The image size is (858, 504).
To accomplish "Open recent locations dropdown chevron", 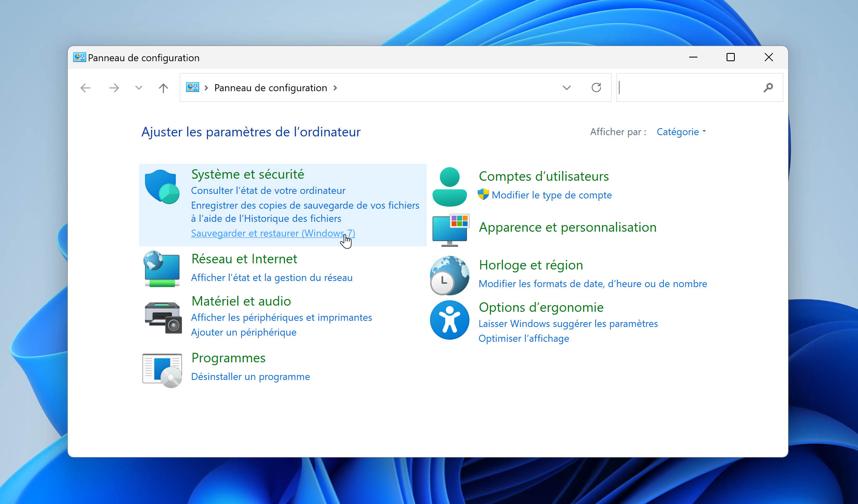I will [139, 87].
